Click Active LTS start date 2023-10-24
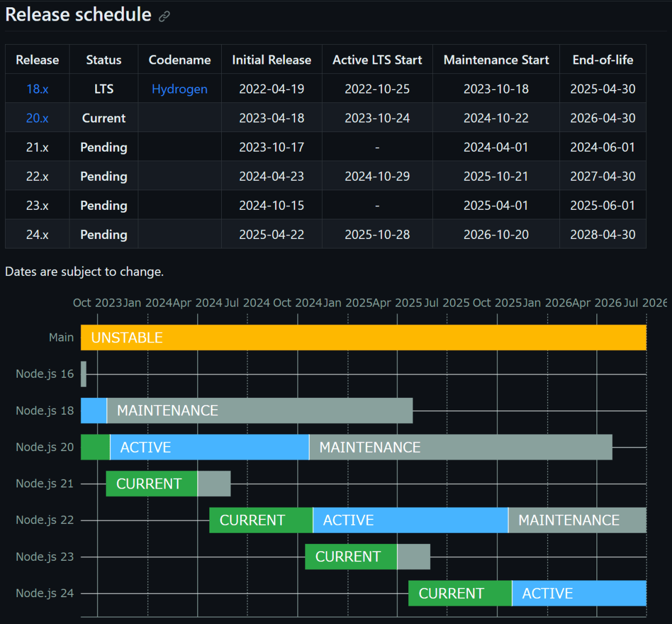Image resolution: width=672 pixels, height=624 pixels. [x=377, y=118]
